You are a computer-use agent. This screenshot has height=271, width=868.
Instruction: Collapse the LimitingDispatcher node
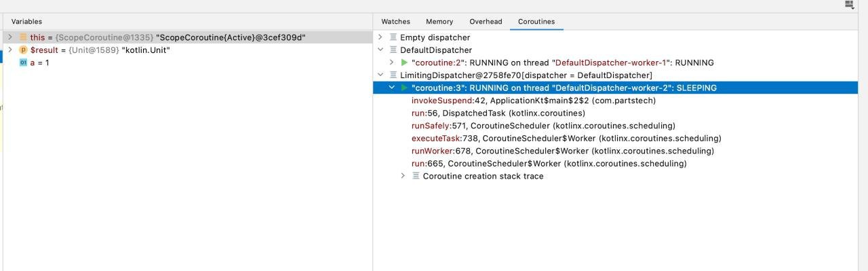pyautogui.click(x=380, y=75)
